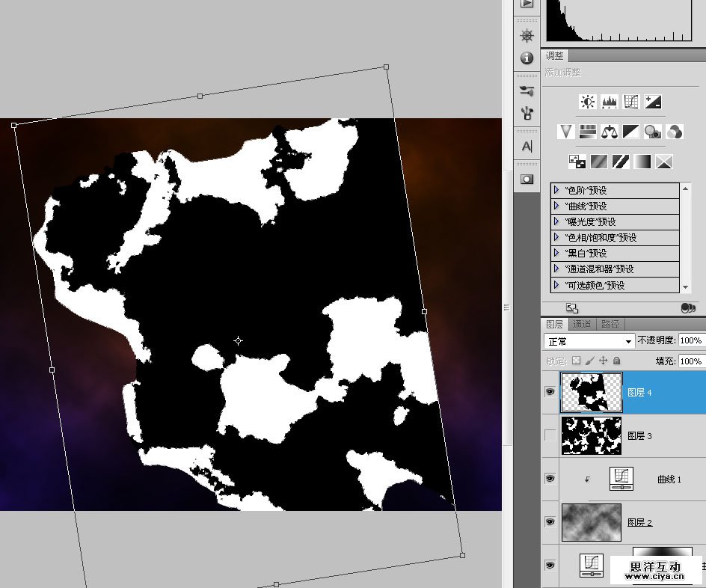Click the Brightness/Contrast adjustment icon
706x588 pixels.
[588, 102]
